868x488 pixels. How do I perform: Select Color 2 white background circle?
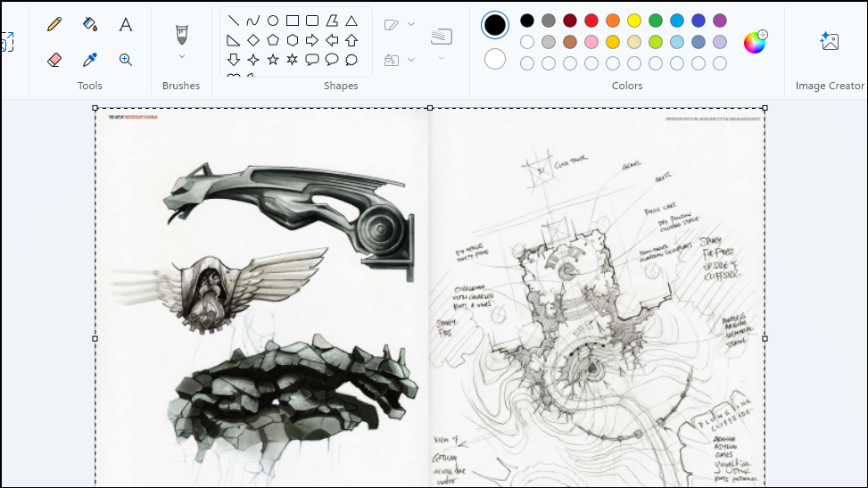point(495,59)
